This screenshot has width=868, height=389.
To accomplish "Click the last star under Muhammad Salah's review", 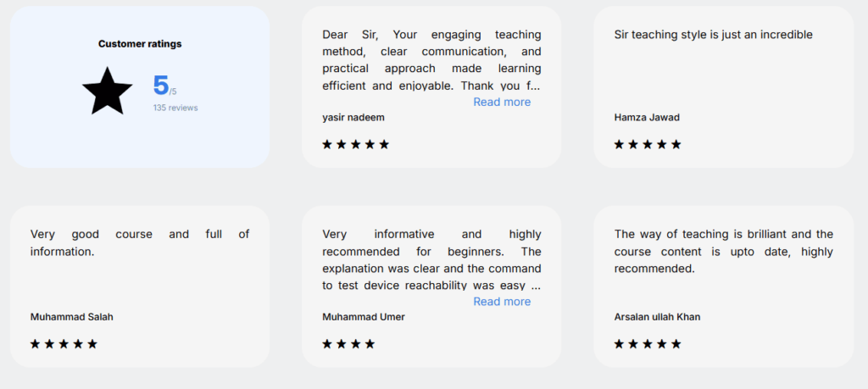I will point(92,344).
